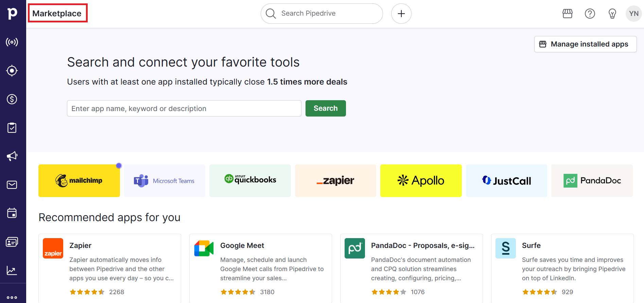The width and height of the screenshot is (644, 303).
Task: Click the magnifier icon in Search Pipedrive
Action: [x=271, y=14]
